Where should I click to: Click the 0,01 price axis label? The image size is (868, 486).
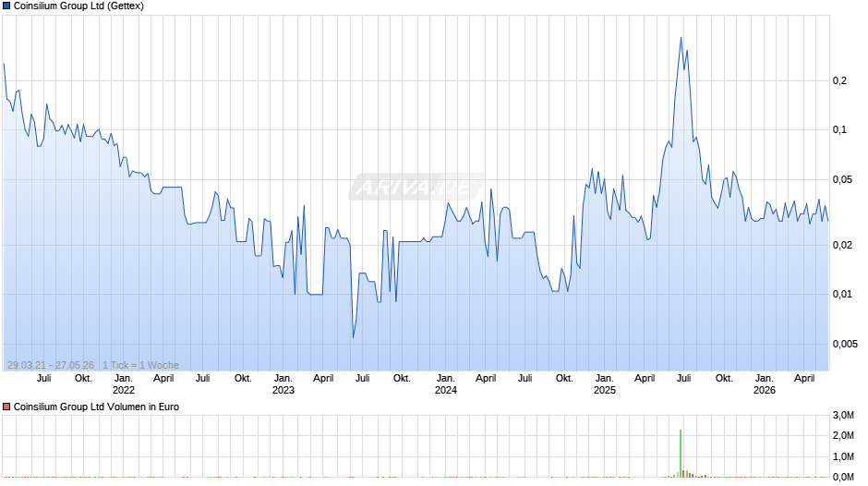842,294
